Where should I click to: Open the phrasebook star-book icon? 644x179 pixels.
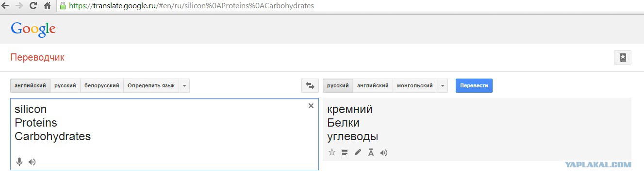[623, 57]
